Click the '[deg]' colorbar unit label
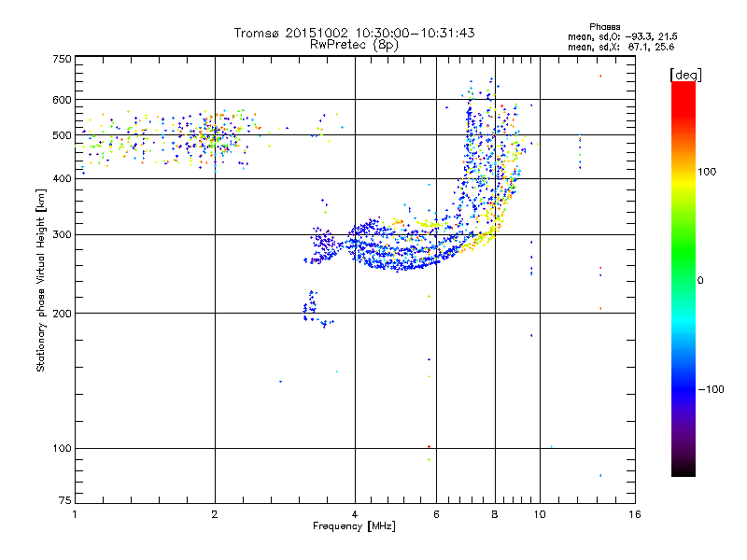The image size is (747, 560). pyautogui.click(x=685, y=75)
